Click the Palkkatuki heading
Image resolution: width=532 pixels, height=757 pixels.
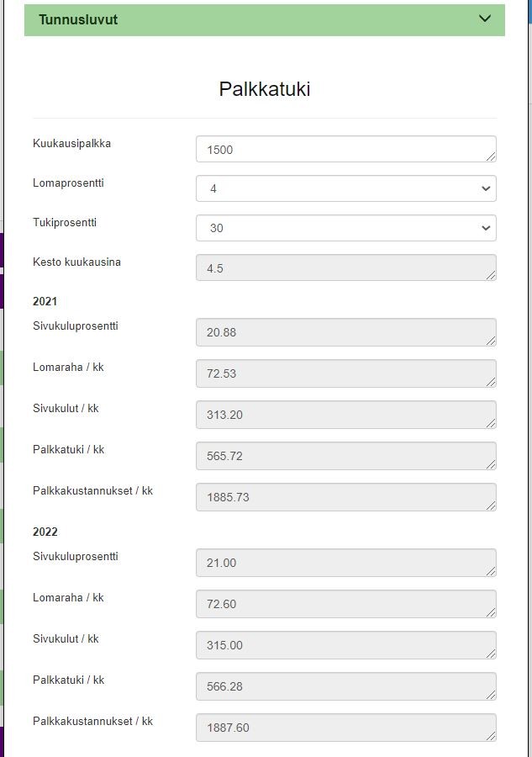point(264,89)
